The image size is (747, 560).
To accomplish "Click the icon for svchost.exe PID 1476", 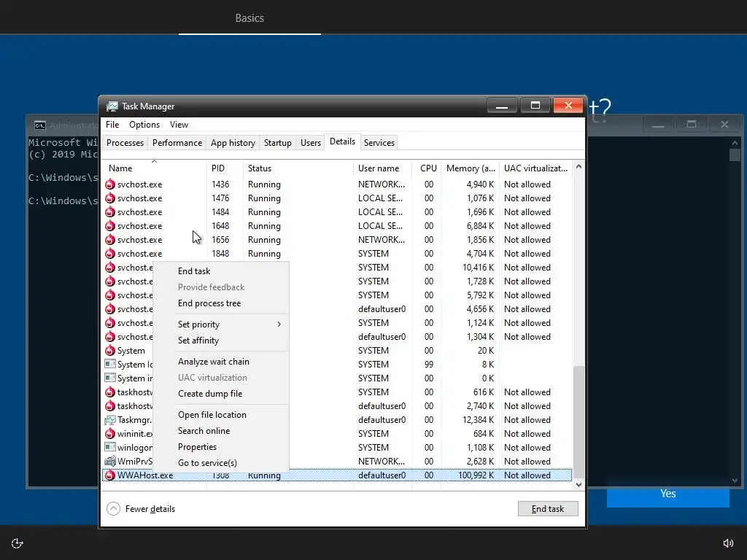I will pyautogui.click(x=110, y=198).
